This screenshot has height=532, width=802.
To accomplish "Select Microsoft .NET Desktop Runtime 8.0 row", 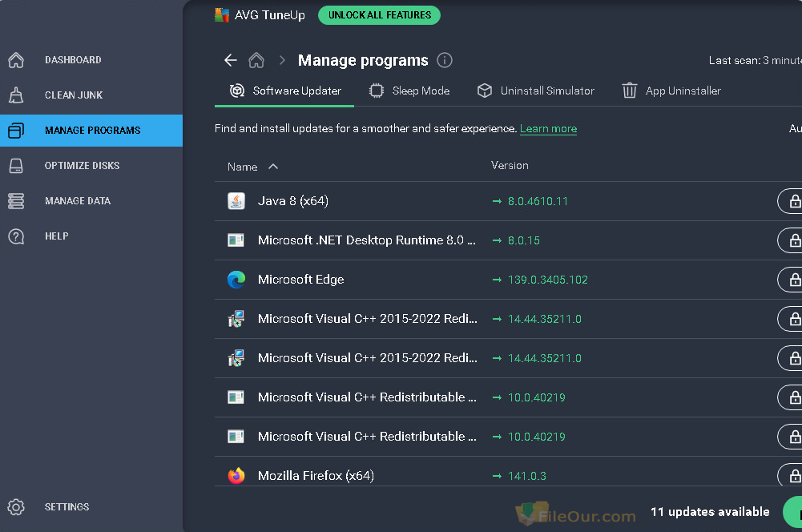I will (x=367, y=240).
